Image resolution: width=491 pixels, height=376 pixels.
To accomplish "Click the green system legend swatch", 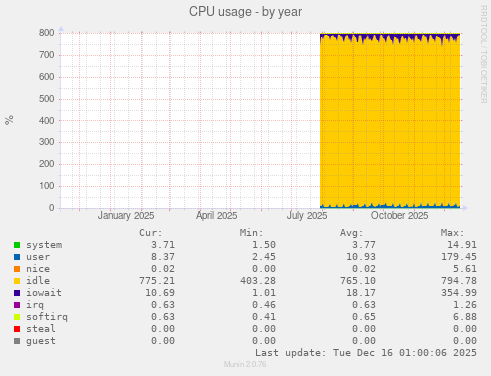I will point(17,245).
